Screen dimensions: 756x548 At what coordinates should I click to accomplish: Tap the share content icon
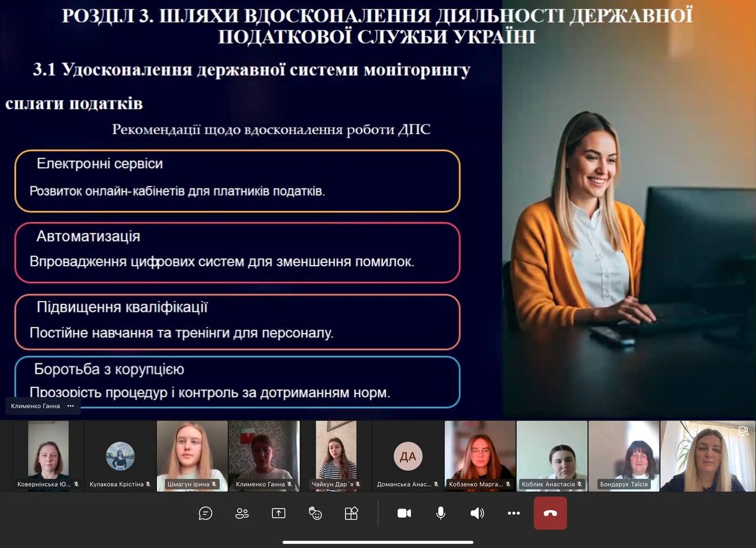click(278, 513)
